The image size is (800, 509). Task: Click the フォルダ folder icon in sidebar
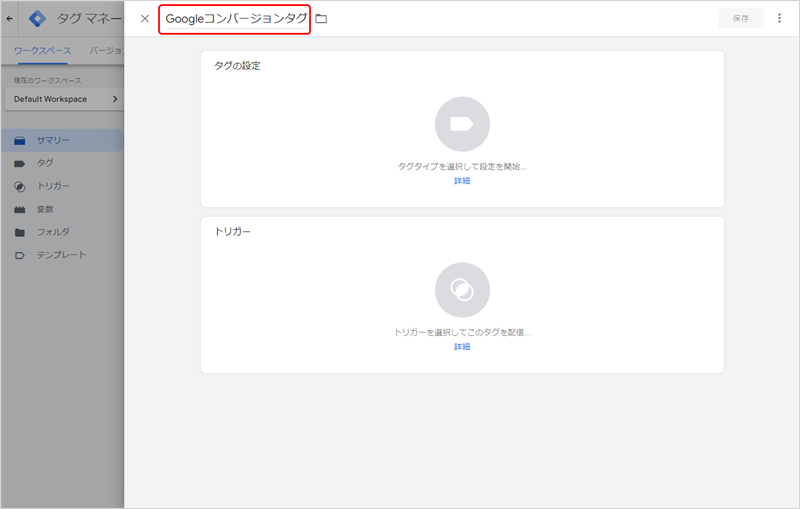tap(20, 233)
